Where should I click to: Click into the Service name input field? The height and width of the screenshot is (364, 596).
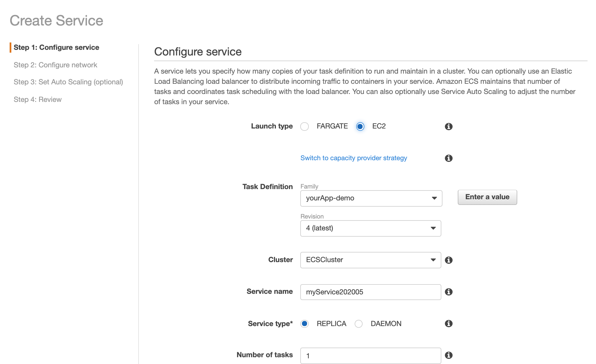(370, 292)
